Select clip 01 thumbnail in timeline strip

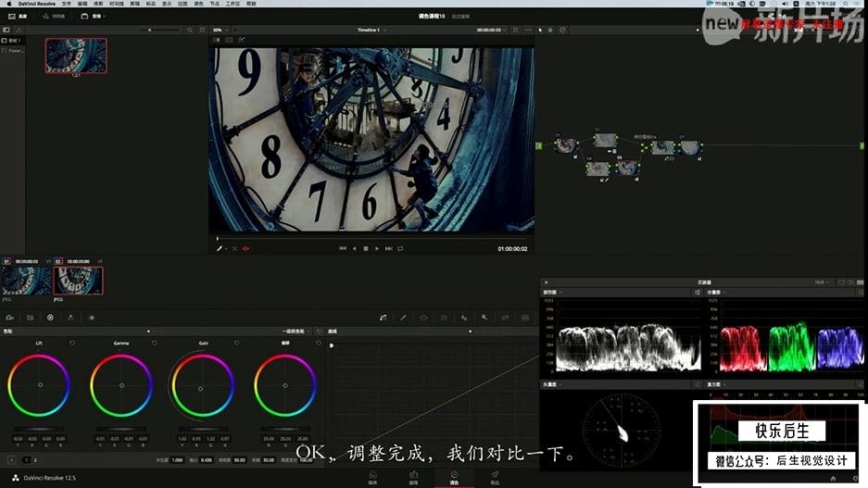tap(26, 281)
